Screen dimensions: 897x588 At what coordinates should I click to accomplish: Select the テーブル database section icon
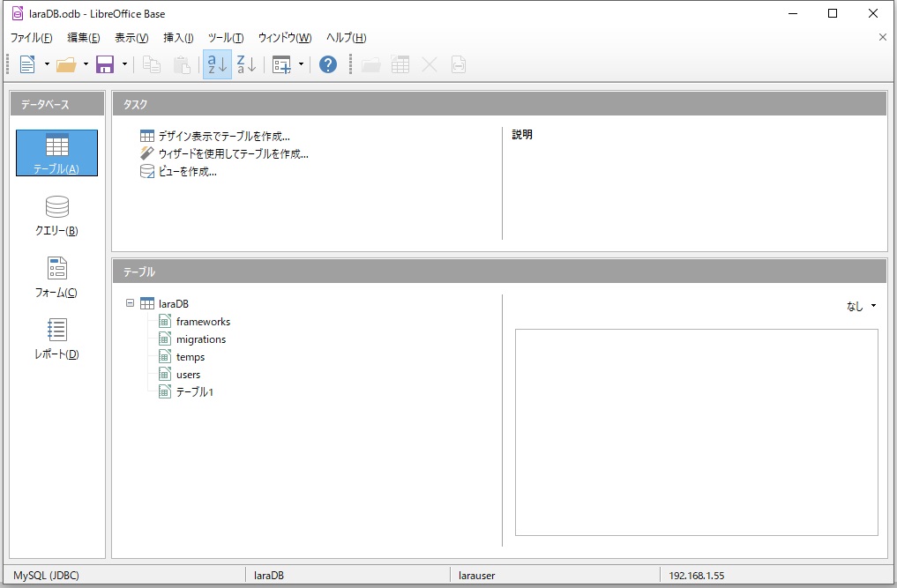tap(56, 153)
